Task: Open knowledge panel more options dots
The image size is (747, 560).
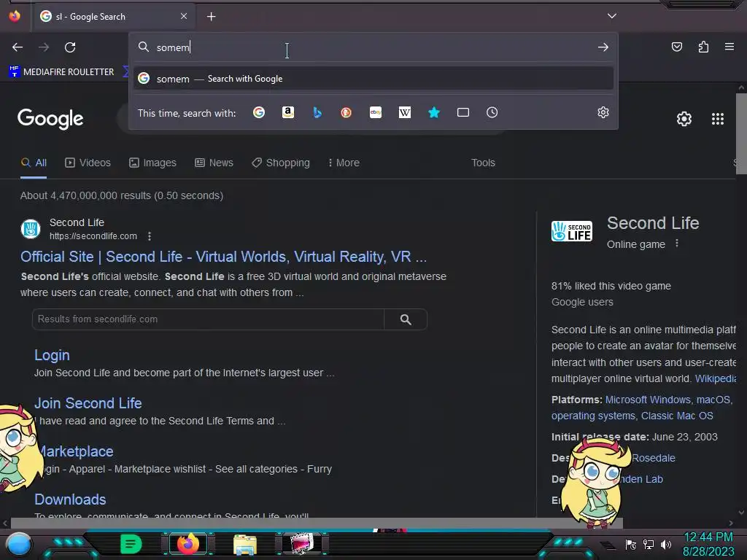Action: pyautogui.click(x=677, y=244)
